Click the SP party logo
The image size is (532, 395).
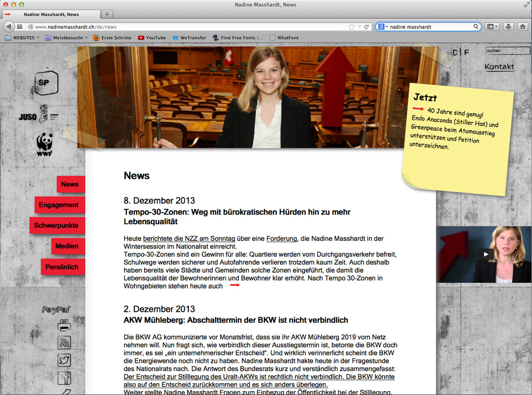point(46,83)
